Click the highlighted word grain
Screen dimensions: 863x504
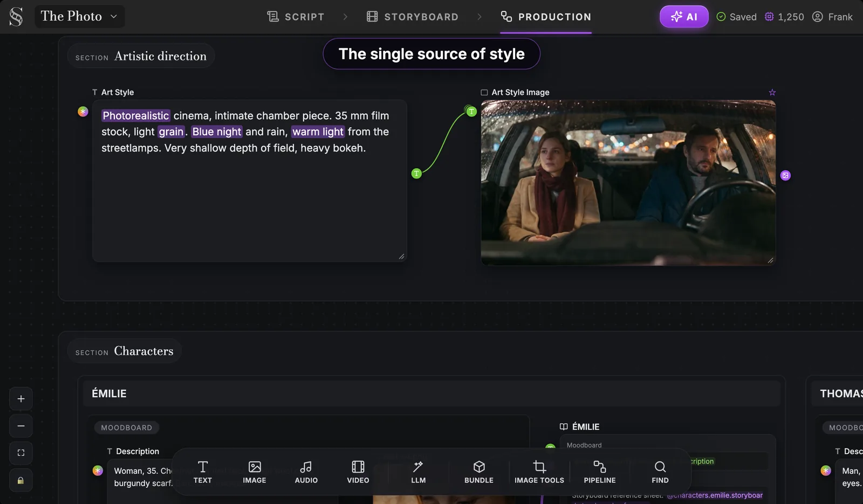tap(171, 132)
